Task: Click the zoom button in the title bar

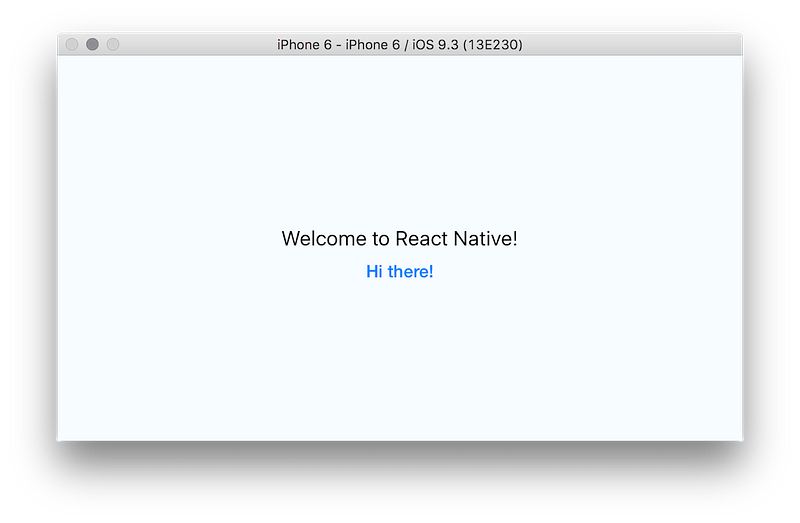Action: point(113,44)
